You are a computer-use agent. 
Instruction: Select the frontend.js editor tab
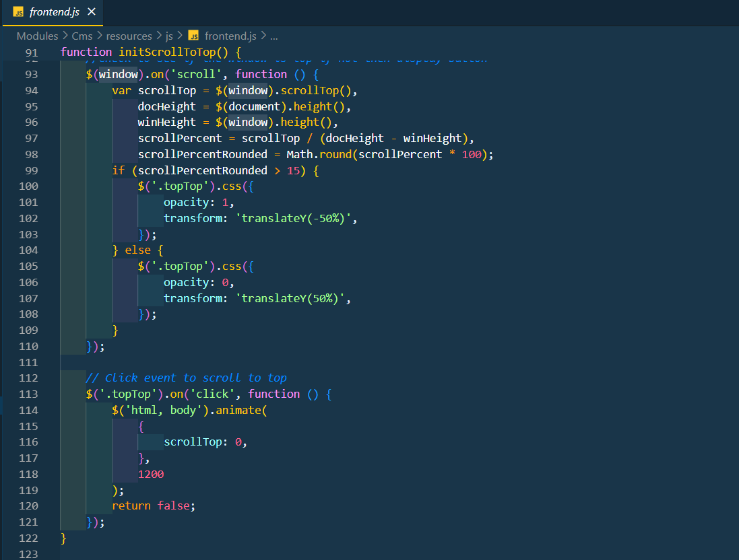coord(53,12)
